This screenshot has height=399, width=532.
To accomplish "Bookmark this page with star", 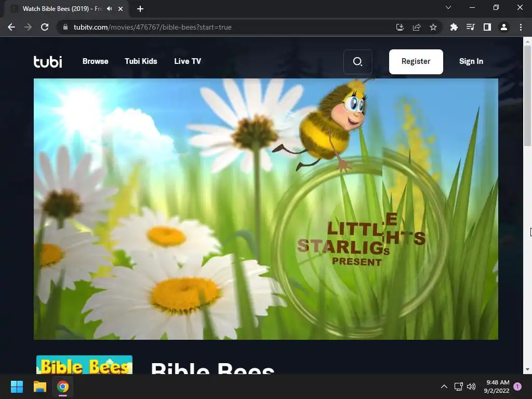I will click(x=433, y=27).
